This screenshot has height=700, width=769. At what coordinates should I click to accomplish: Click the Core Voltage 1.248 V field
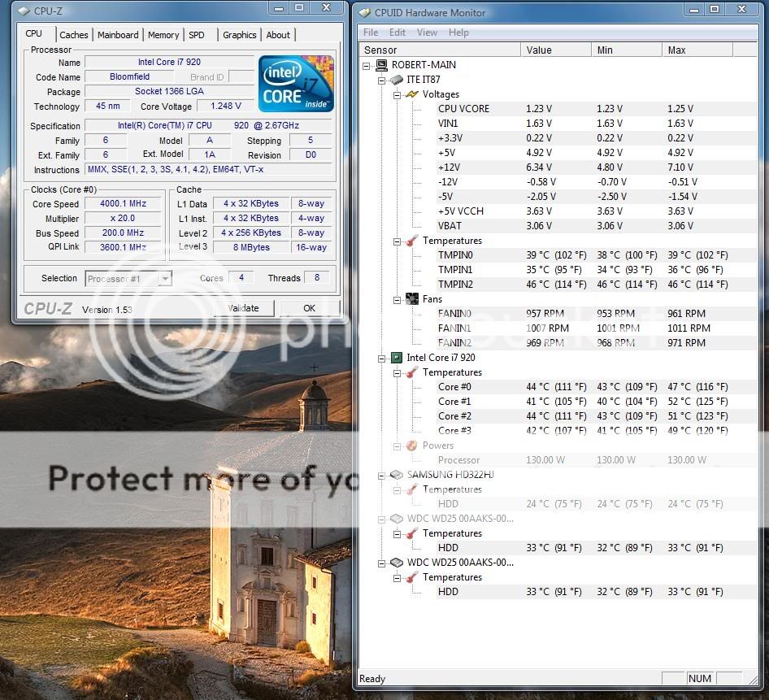226,106
